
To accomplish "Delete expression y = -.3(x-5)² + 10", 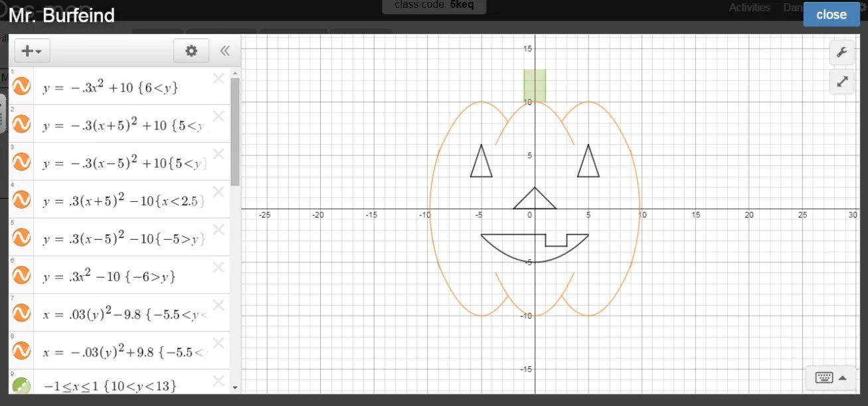I will [x=218, y=154].
